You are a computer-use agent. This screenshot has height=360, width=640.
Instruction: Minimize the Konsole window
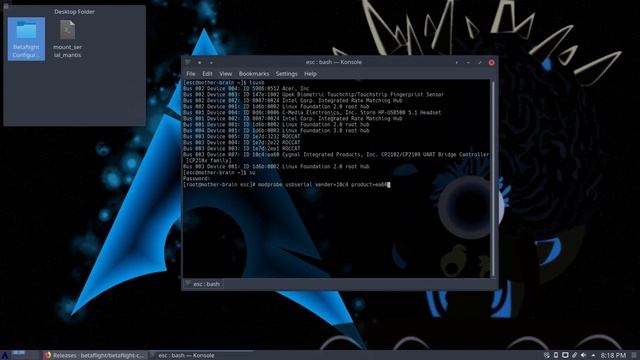pyautogui.click(x=468, y=62)
